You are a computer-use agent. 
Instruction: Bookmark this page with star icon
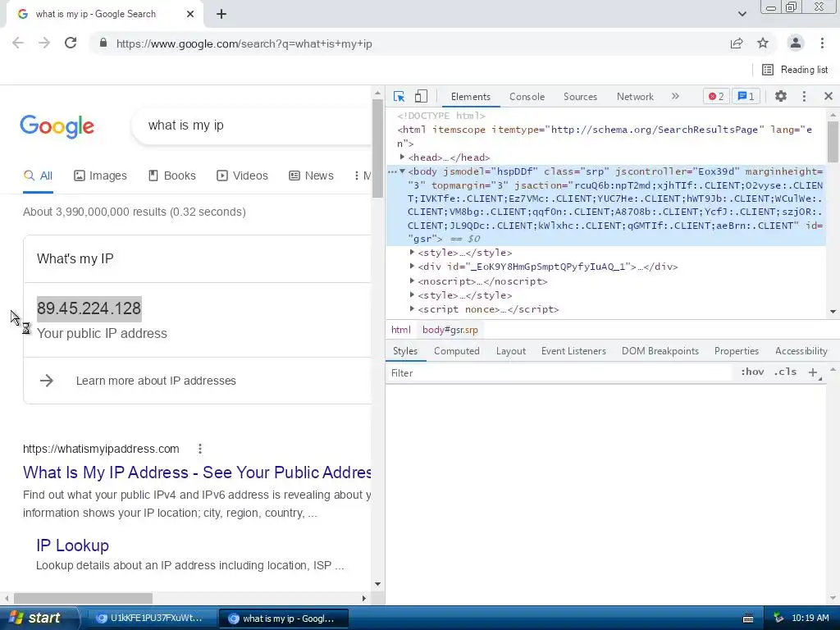pos(763,43)
